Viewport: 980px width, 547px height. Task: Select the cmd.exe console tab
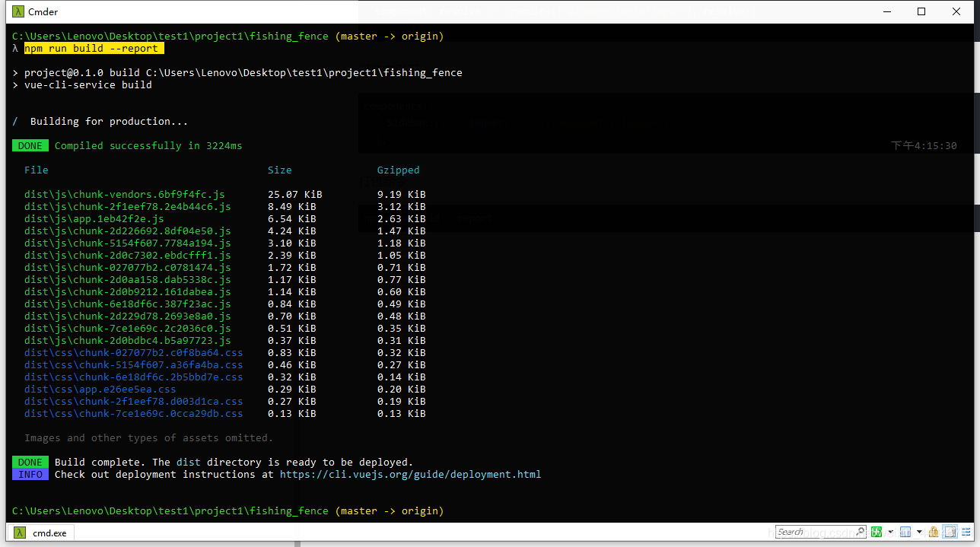click(x=40, y=533)
